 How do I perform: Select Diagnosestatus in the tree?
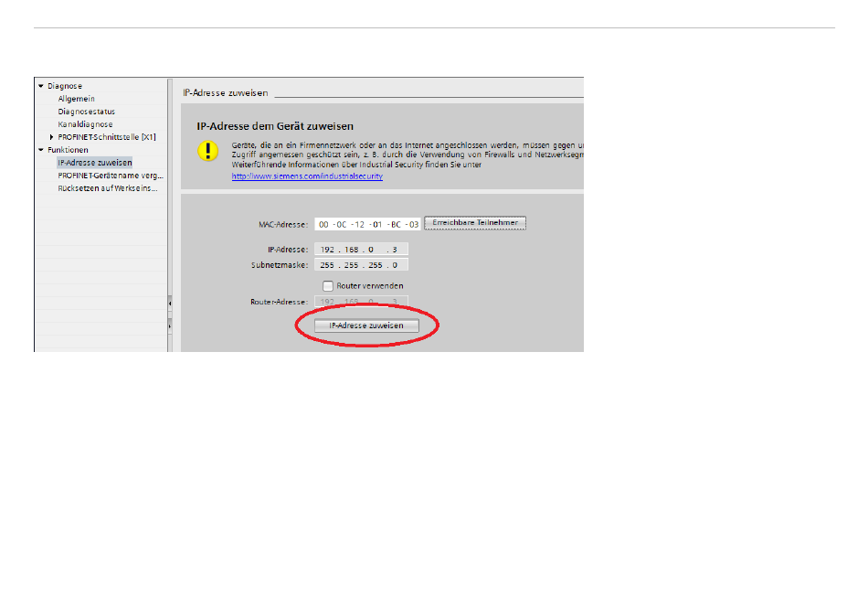coord(87,112)
